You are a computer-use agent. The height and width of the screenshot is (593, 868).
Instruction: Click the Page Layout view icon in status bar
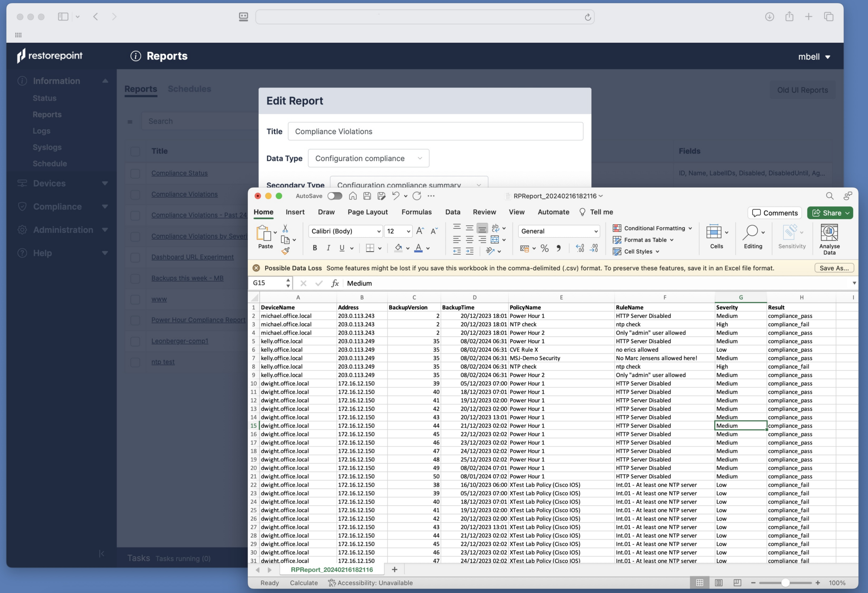tap(718, 583)
